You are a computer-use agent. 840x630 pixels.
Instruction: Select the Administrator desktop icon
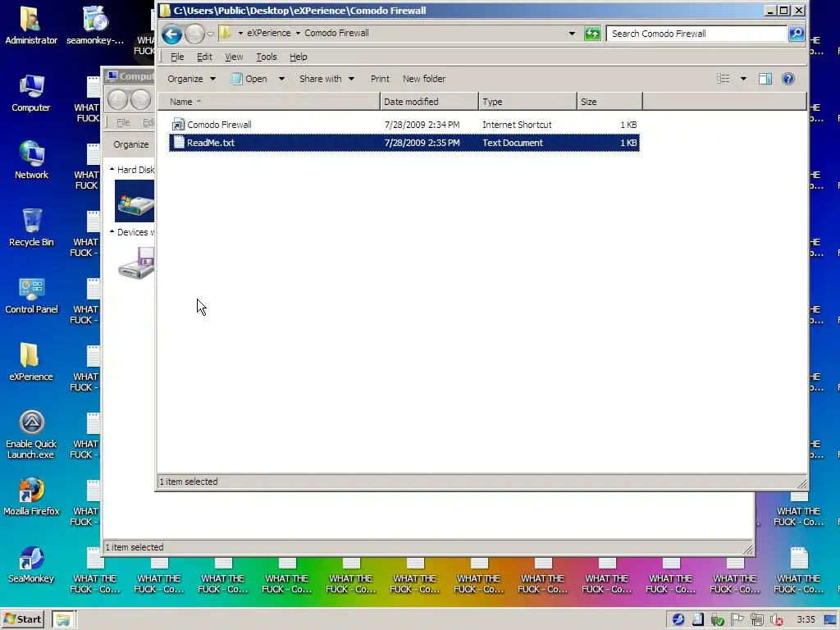pyautogui.click(x=31, y=25)
